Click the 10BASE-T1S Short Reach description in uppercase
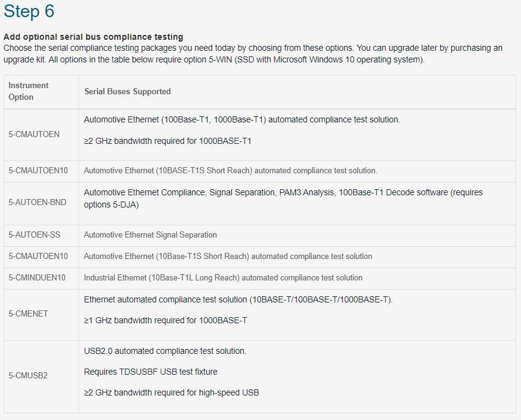521x420 pixels. [230, 171]
